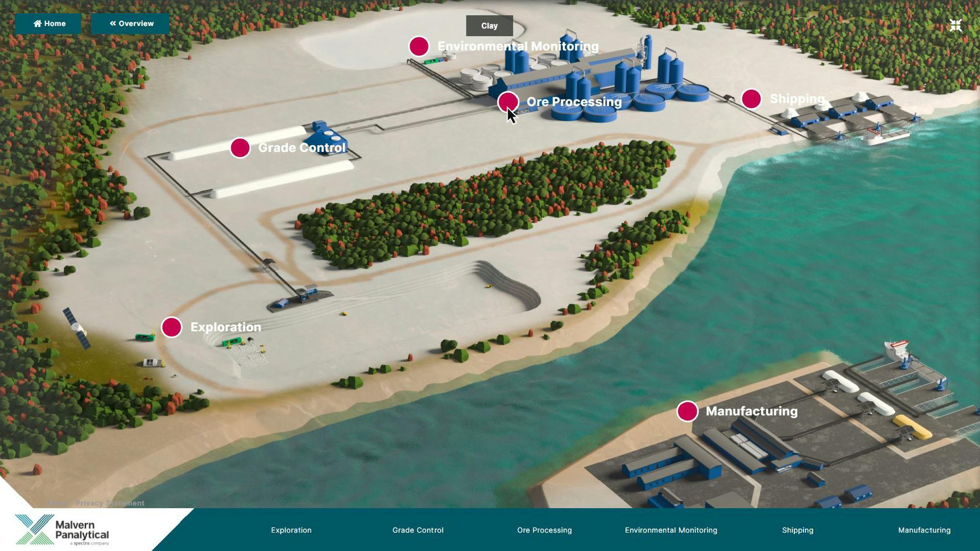Open Environmental Monitoring in bottom navigation
980x551 pixels.
pyautogui.click(x=670, y=530)
